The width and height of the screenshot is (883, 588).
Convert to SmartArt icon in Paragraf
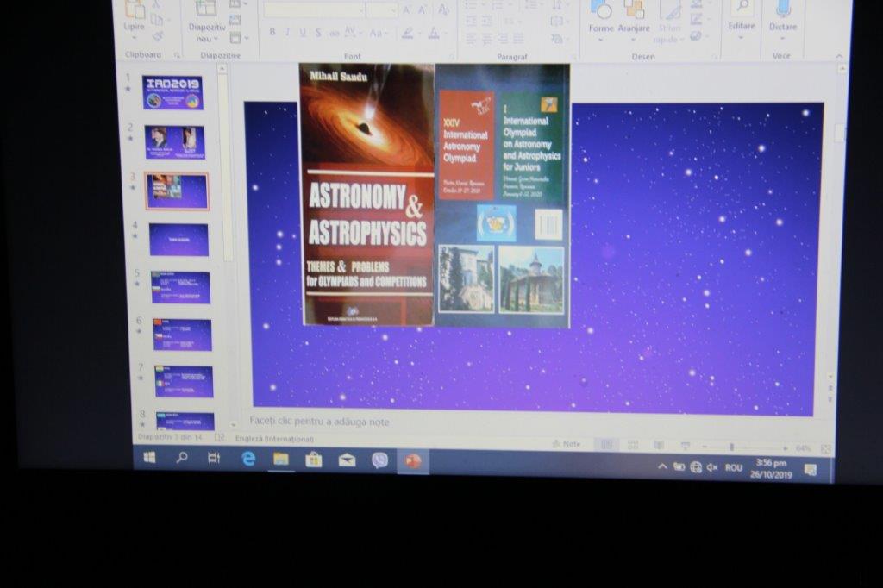[558, 38]
